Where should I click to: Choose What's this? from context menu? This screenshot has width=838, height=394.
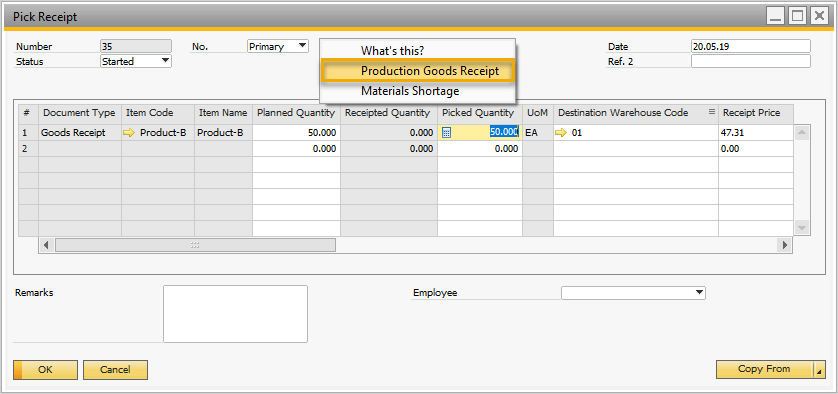click(392, 51)
